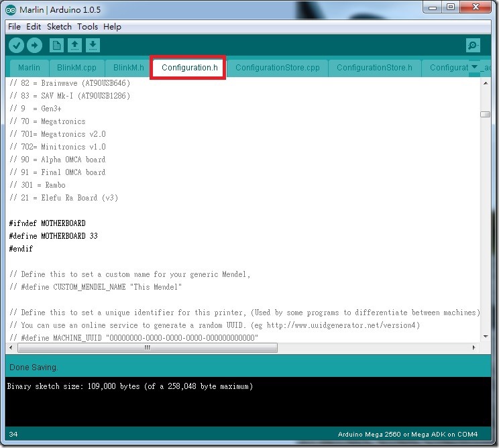Viewport: 499px width, 448px height.
Task: Minimize the Arduino window
Action: pyautogui.click(x=433, y=7)
